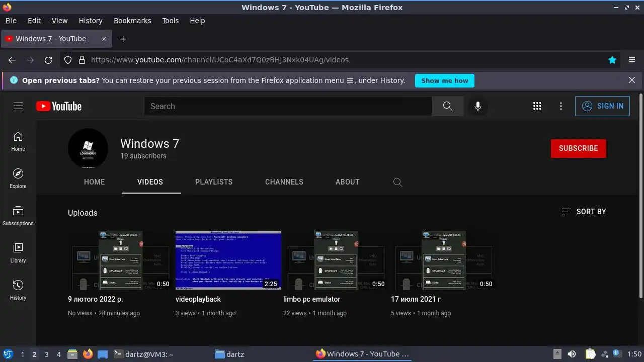Select the Windows 7 - YouTube browser tab
644x362 pixels.
pos(57,39)
